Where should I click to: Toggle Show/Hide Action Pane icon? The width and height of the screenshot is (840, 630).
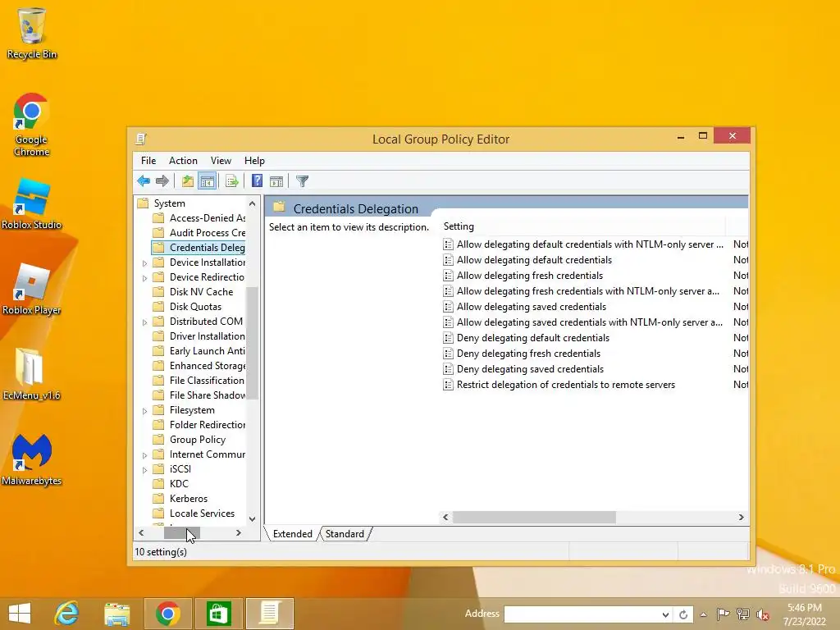(276, 181)
